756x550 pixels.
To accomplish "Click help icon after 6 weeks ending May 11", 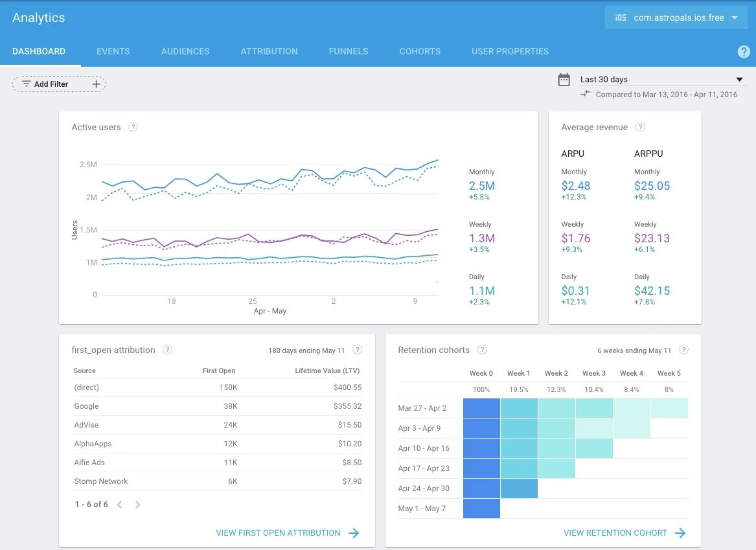I will [x=683, y=349].
